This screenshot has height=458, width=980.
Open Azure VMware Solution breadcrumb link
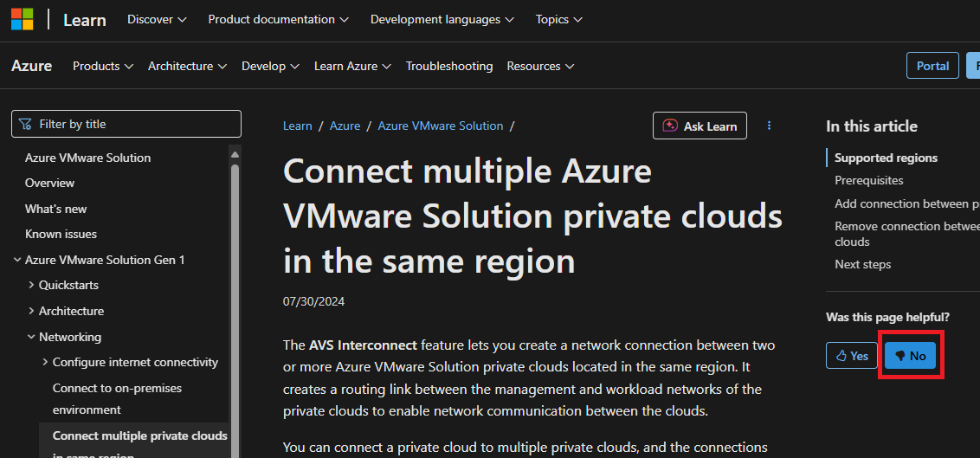click(441, 126)
